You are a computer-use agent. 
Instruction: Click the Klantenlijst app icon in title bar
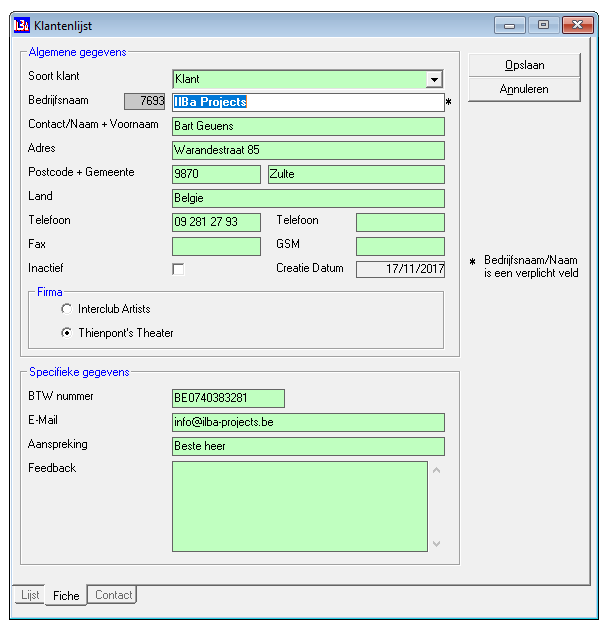pyautogui.click(x=22, y=25)
